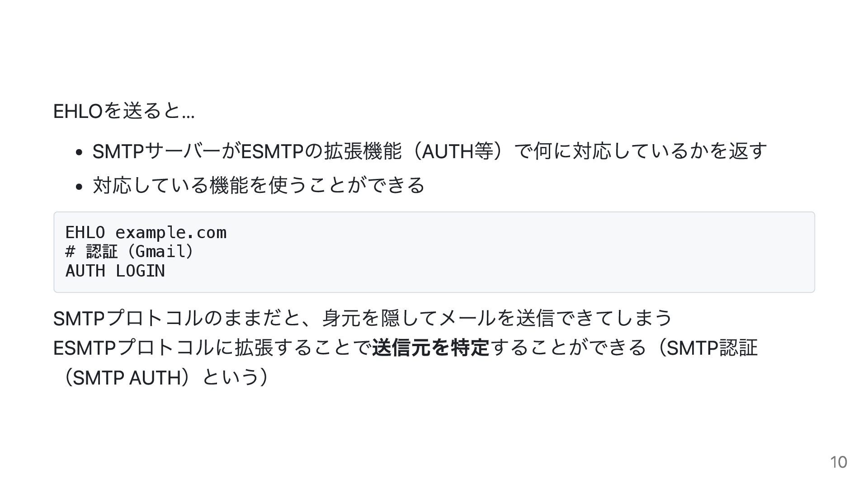The height and width of the screenshot is (488, 868).
Task: Click the text '(AUTH等)' in first bullet
Action: tap(458, 151)
